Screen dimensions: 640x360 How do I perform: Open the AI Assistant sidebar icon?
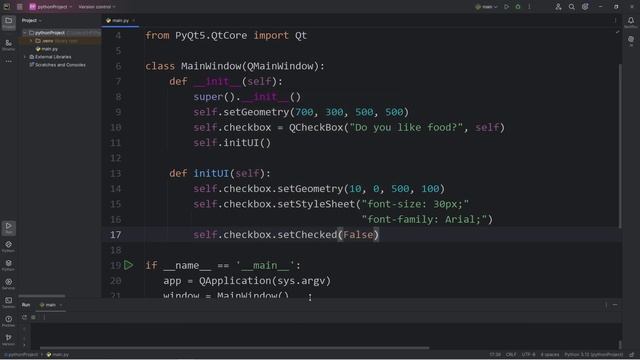tap(631, 40)
